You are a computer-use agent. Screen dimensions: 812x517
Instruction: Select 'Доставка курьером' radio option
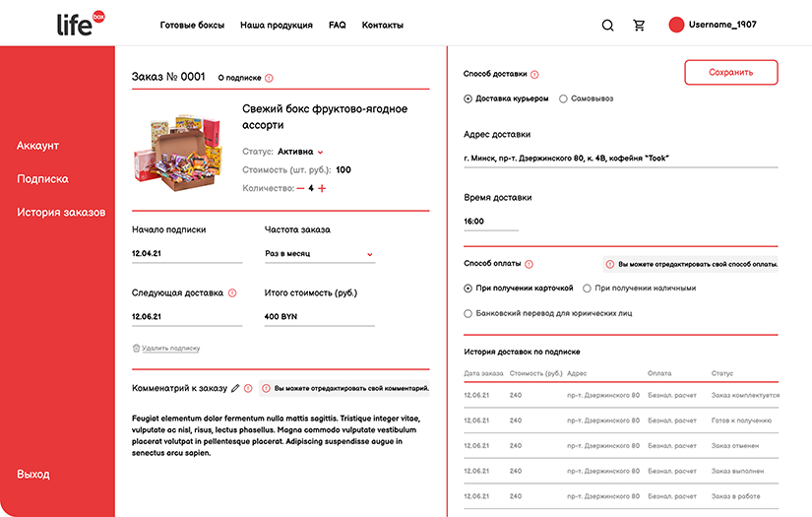coord(468,98)
